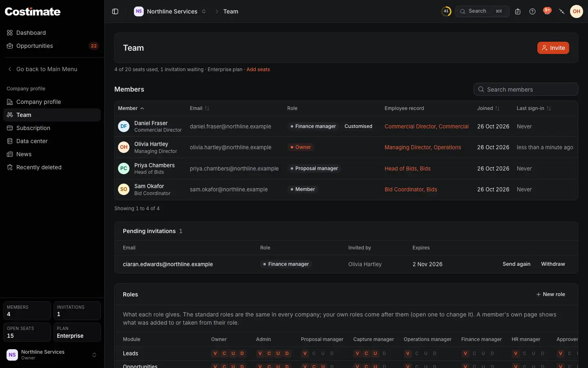588x368 pixels.
Task: Sort members by the Joined column
Action: point(488,108)
